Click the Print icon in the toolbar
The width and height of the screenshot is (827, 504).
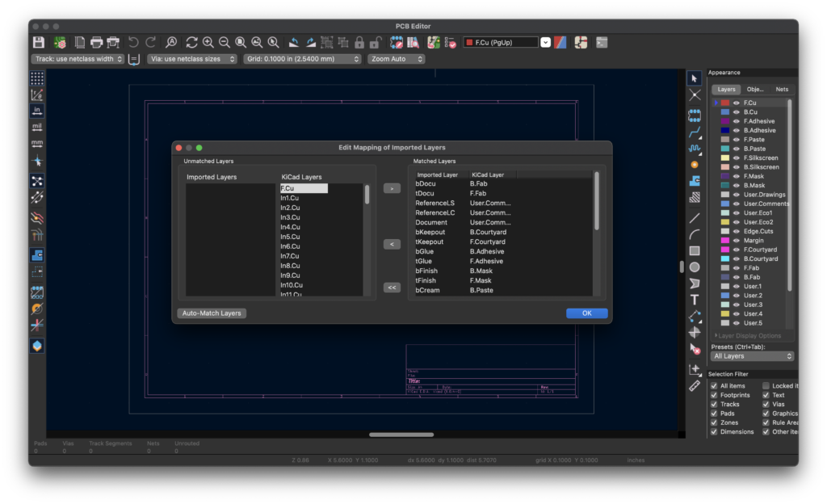coord(96,42)
